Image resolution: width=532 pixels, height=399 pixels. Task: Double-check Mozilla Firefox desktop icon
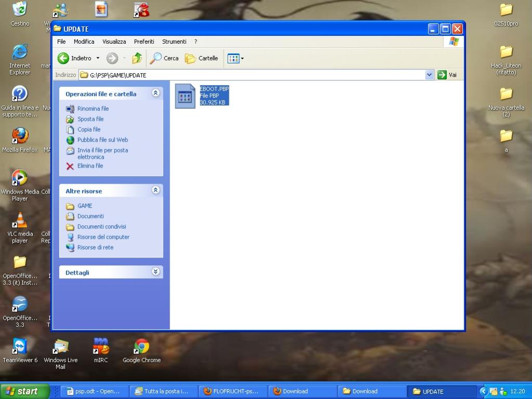point(20,136)
